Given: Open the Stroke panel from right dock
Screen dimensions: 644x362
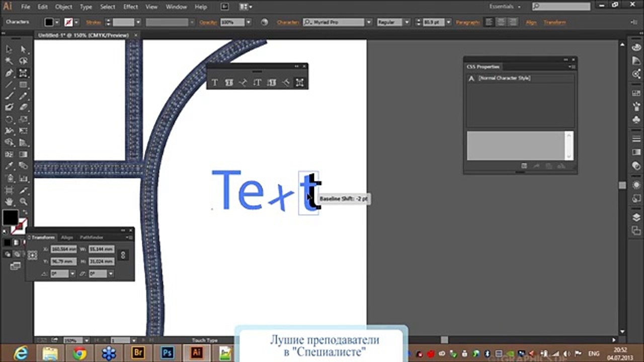Looking at the screenshot, I should 636,139.
